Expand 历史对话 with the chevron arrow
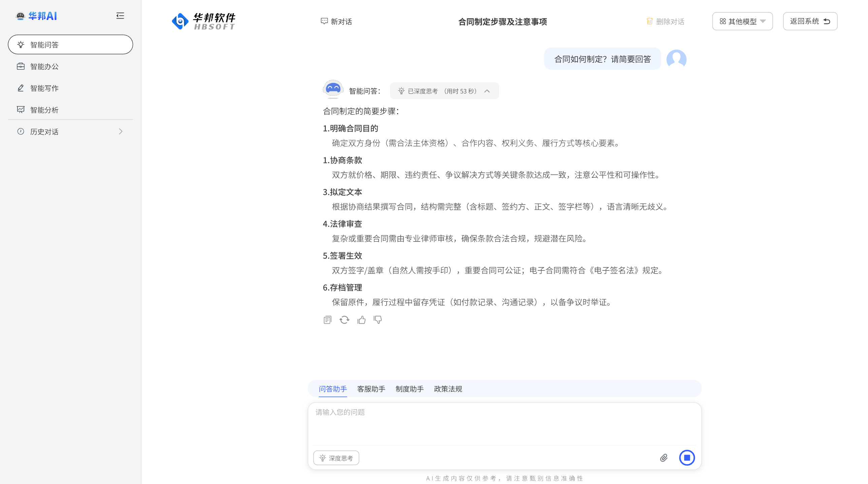This screenshot has width=868, height=484. pyautogui.click(x=121, y=131)
